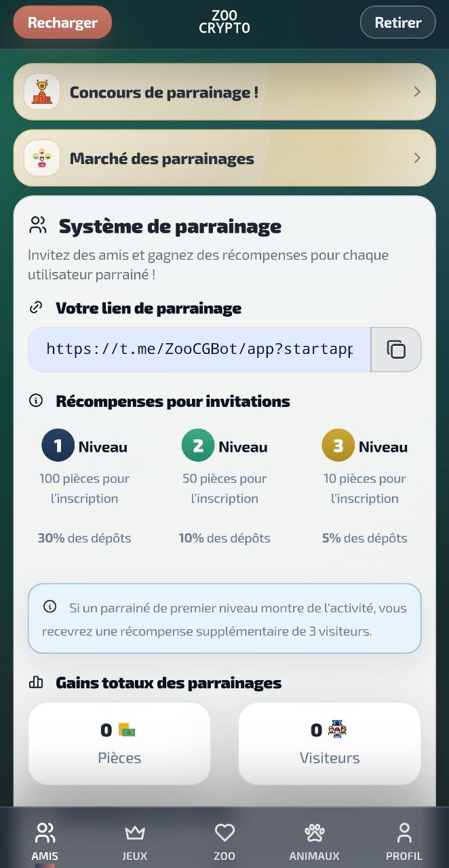Image resolution: width=449 pixels, height=868 pixels.
Task: Tap the gold level 3 badge
Action: click(x=338, y=445)
